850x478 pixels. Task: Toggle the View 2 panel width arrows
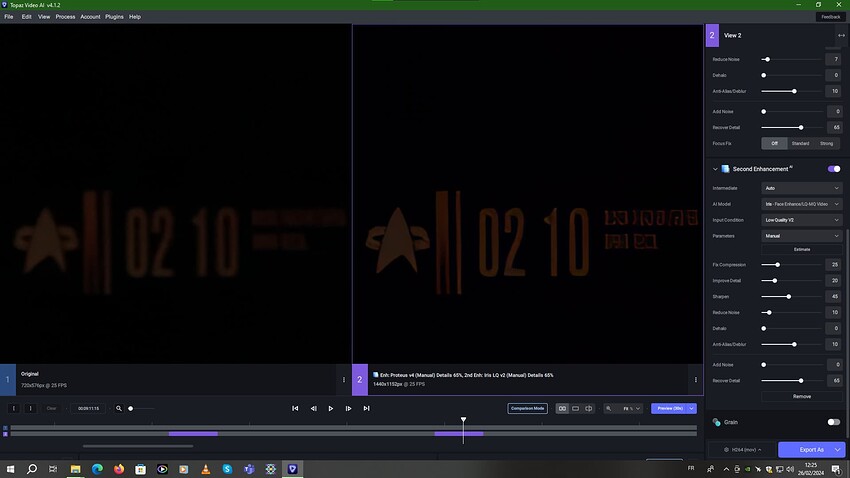point(841,35)
